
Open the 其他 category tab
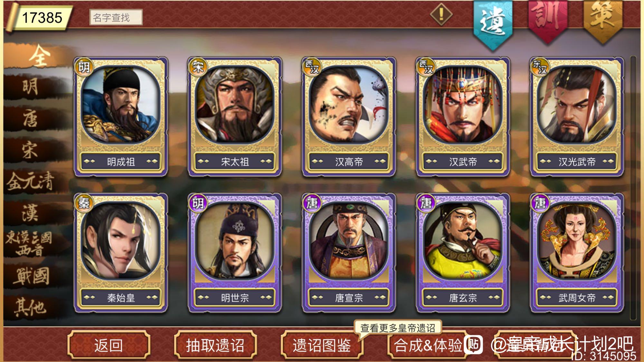coord(30,307)
